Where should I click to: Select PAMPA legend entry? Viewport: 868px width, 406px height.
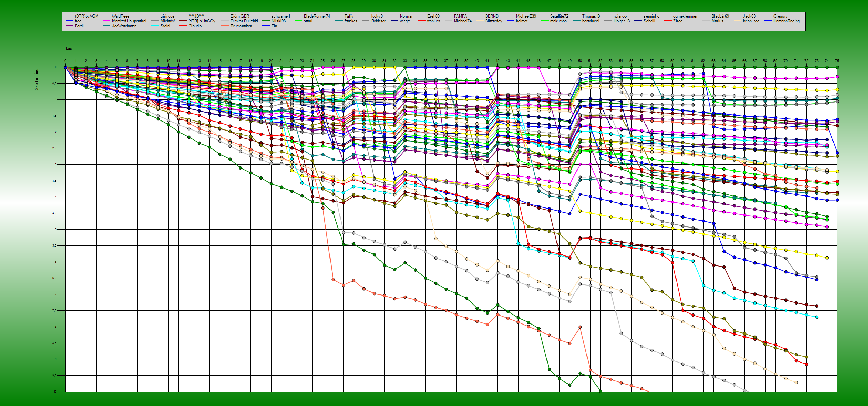[460, 16]
